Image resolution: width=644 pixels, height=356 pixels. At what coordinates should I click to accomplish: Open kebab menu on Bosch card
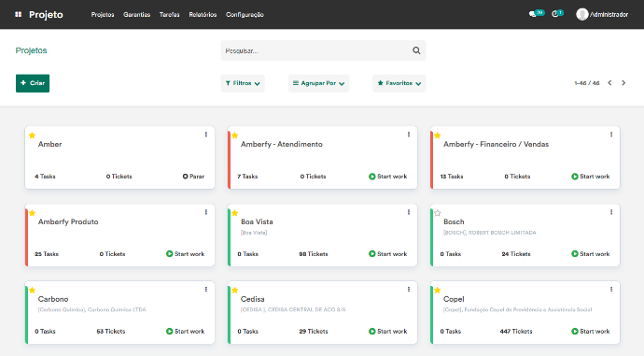pyautogui.click(x=611, y=212)
